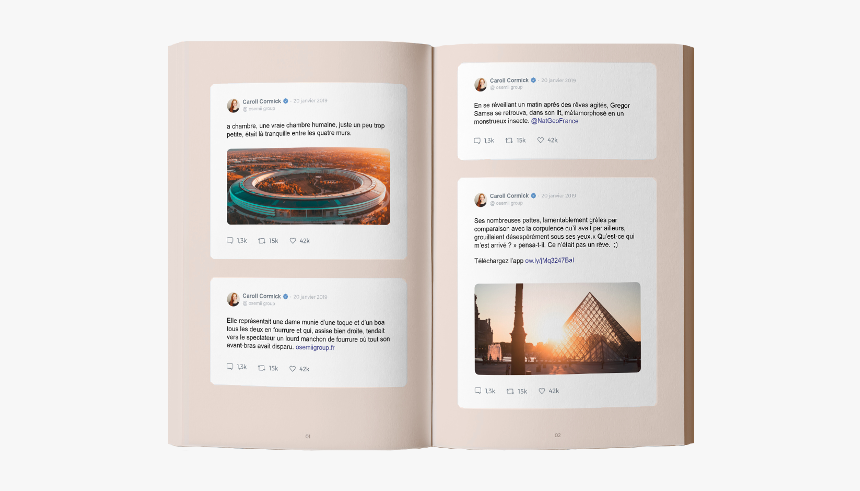Click the retweet icon on the Apple Park tweet

(x=262, y=240)
